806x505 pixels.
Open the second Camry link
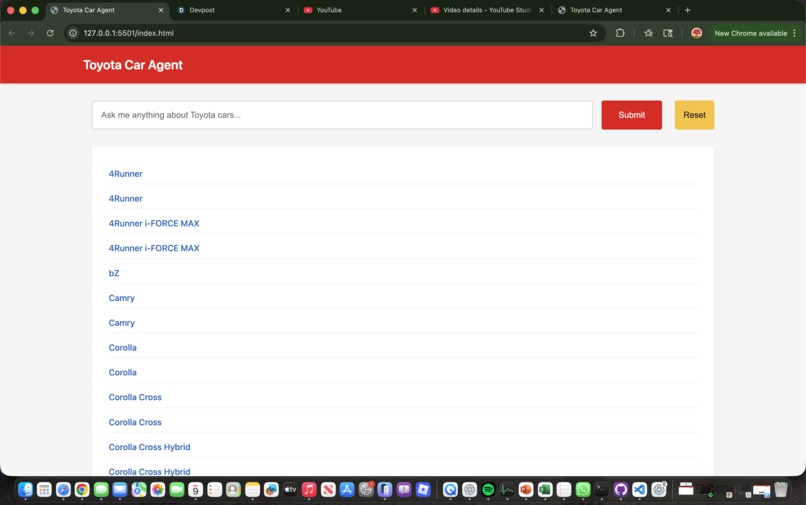click(121, 322)
